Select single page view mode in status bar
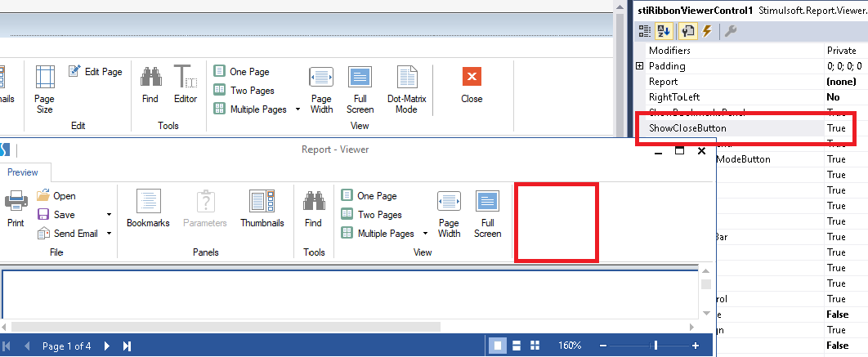The height and width of the screenshot is (357, 868). point(497,346)
